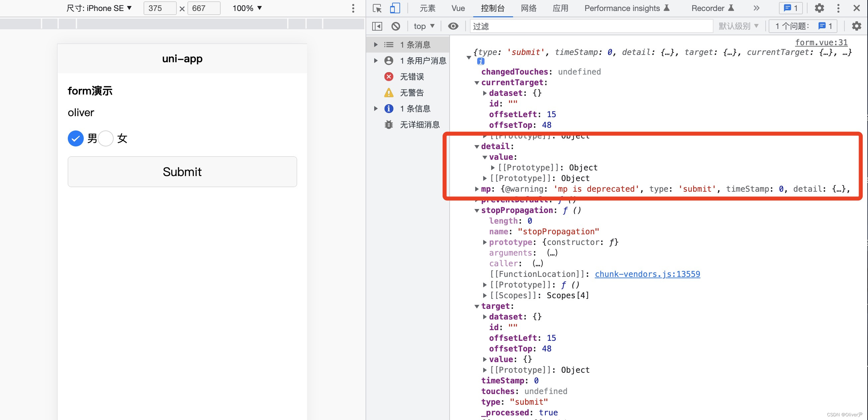This screenshot has height=420, width=868.
Task: Switch to the Vue tab
Action: (x=458, y=8)
